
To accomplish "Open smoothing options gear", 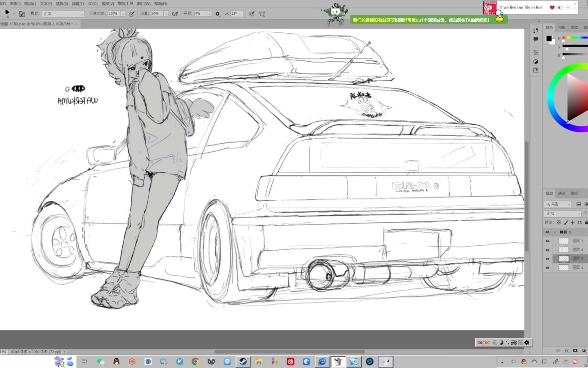I will coord(218,14).
